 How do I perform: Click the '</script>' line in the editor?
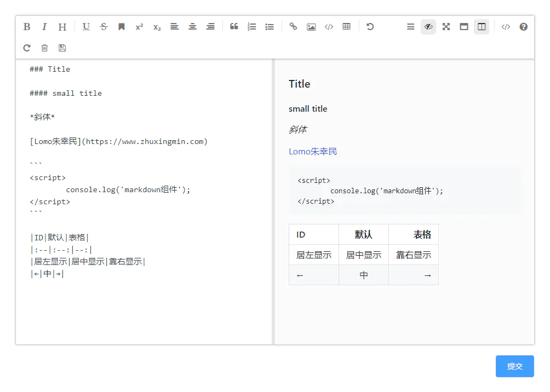tap(50, 202)
